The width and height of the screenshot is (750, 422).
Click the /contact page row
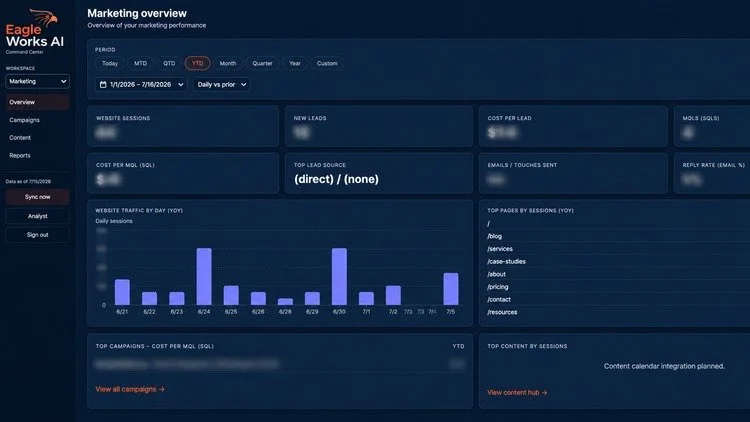pyautogui.click(x=617, y=300)
